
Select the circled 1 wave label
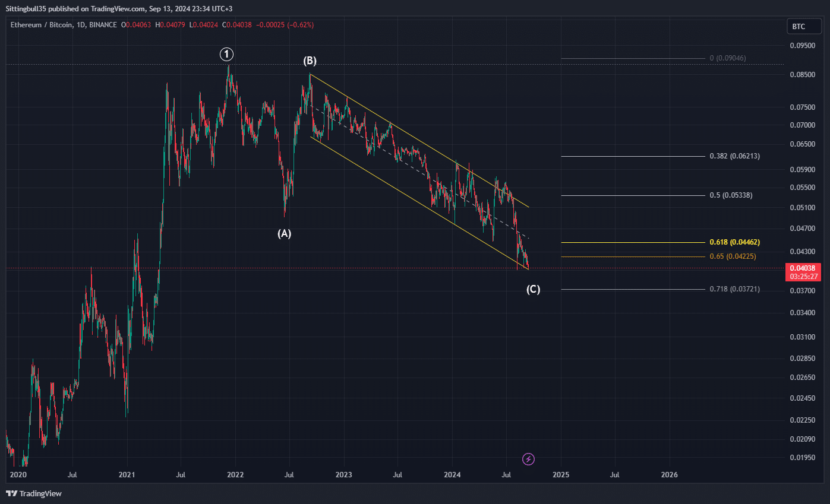click(227, 55)
